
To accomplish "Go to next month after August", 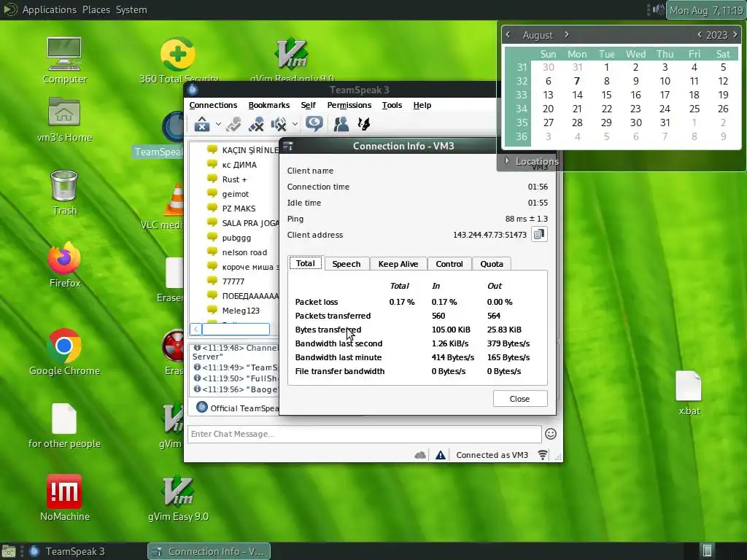I will click(566, 35).
